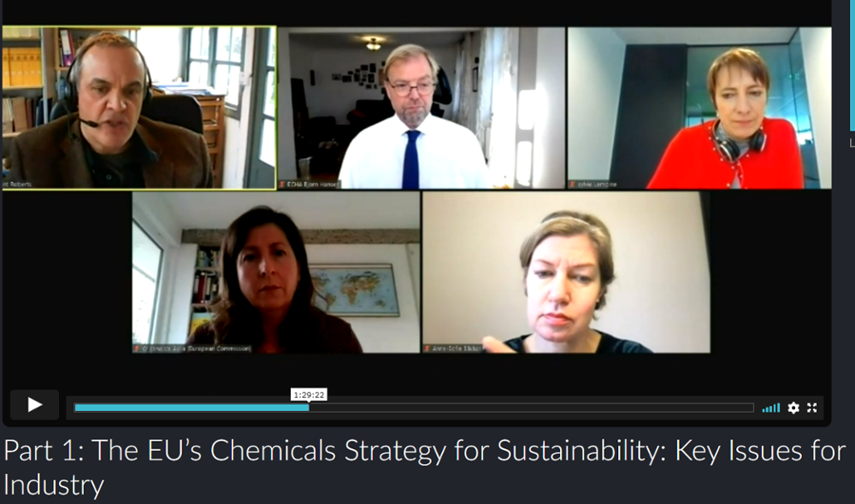Screen dimensions: 855x504
Task: Enter fullscreen mode
Action: [812, 407]
